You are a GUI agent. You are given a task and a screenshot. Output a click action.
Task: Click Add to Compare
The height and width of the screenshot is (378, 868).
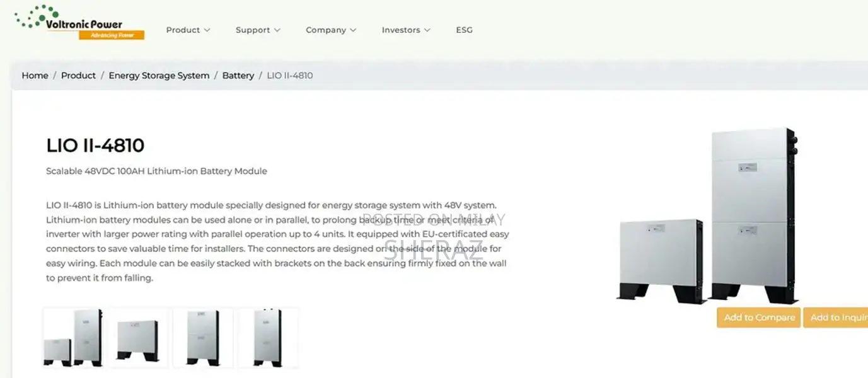pyautogui.click(x=758, y=317)
